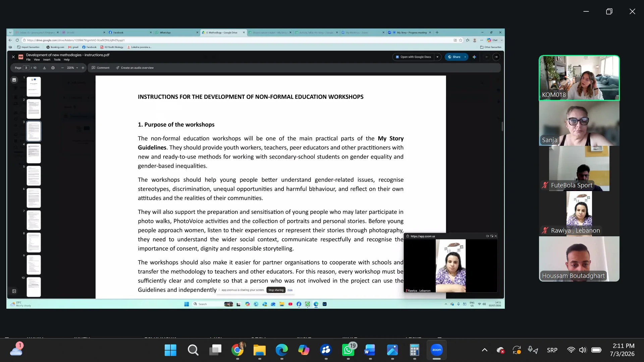
Task: Open Microsoft Word from the taskbar
Action: click(x=370, y=350)
